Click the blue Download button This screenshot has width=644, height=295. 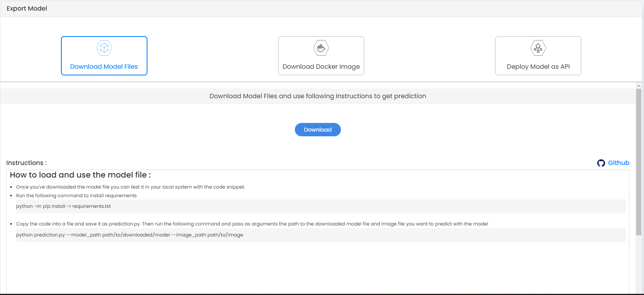coord(318,130)
